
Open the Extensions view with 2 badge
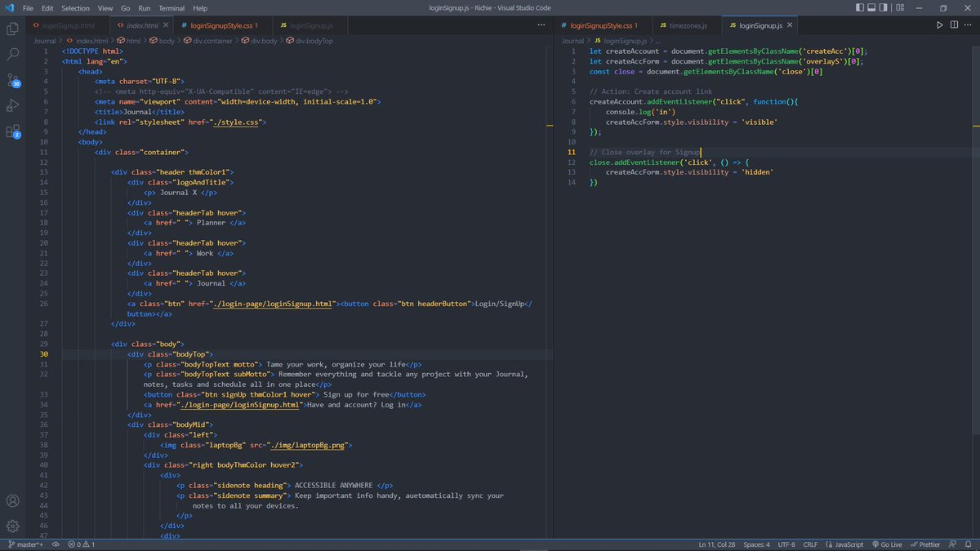13,131
